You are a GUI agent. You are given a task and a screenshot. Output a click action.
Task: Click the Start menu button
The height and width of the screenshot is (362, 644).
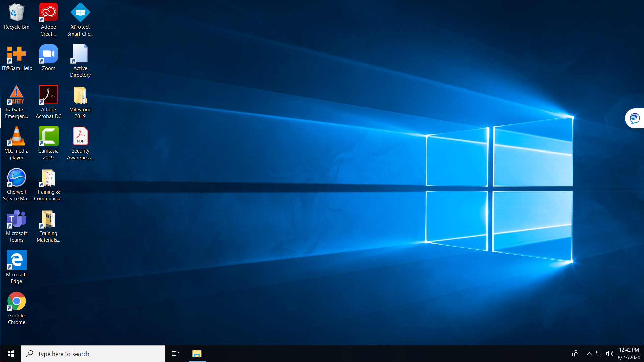coord(11,353)
